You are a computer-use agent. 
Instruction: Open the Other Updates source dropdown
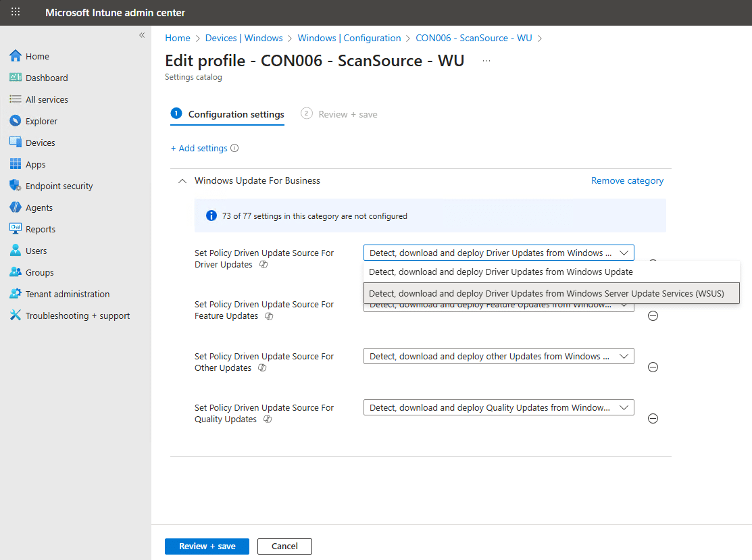pyautogui.click(x=498, y=356)
